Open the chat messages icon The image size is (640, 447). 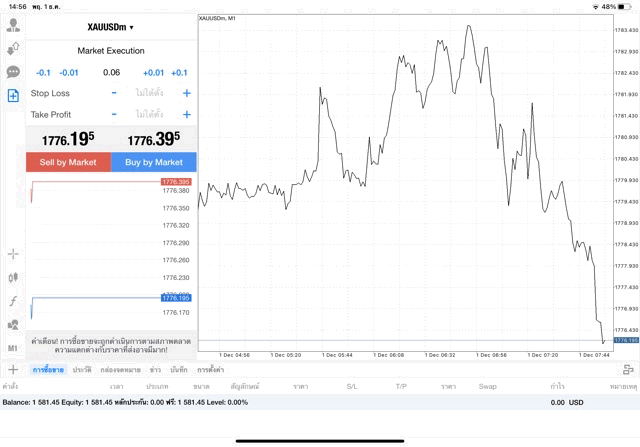pyautogui.click(x=13, y=72)
